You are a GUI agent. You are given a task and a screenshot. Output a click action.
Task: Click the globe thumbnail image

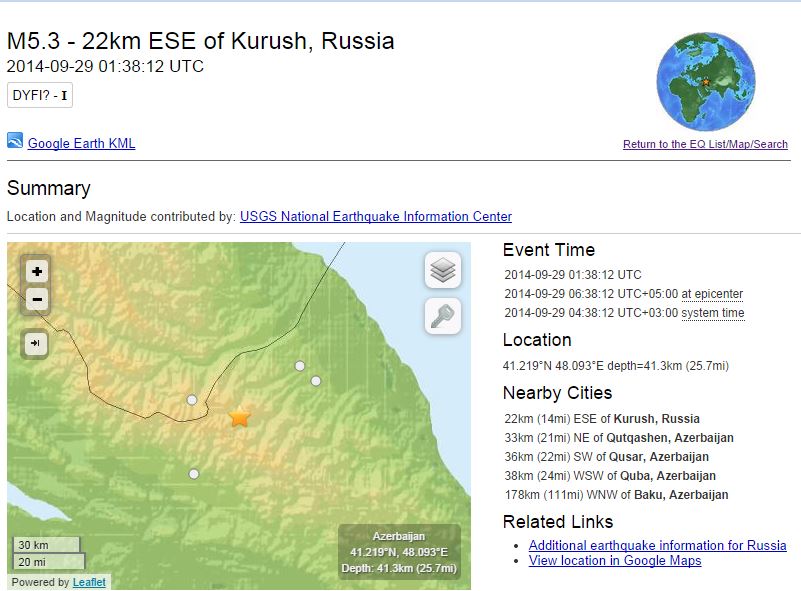[705, 81]
